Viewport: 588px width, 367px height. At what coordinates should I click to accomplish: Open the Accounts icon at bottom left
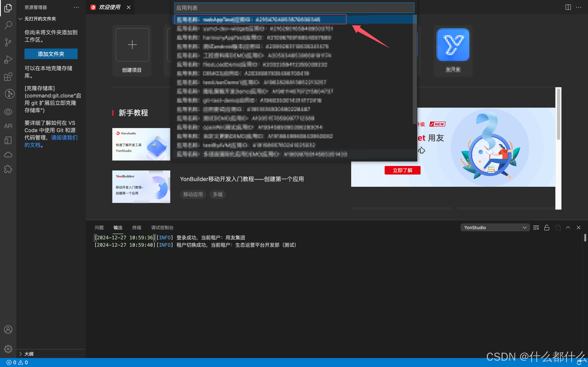[x=8, y=329]
